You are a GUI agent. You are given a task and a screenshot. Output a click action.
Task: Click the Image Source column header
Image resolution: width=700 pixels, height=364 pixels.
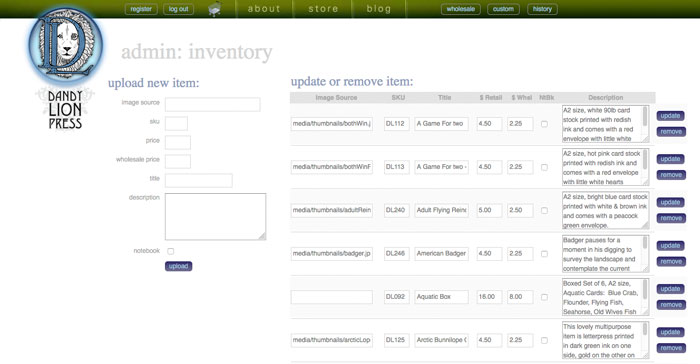[x=336, y=97]
